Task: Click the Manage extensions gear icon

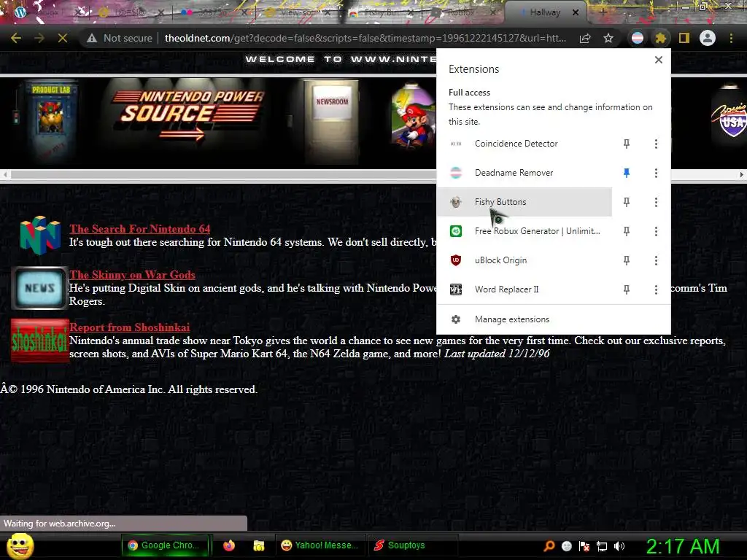Action: [x=456, y=319]
